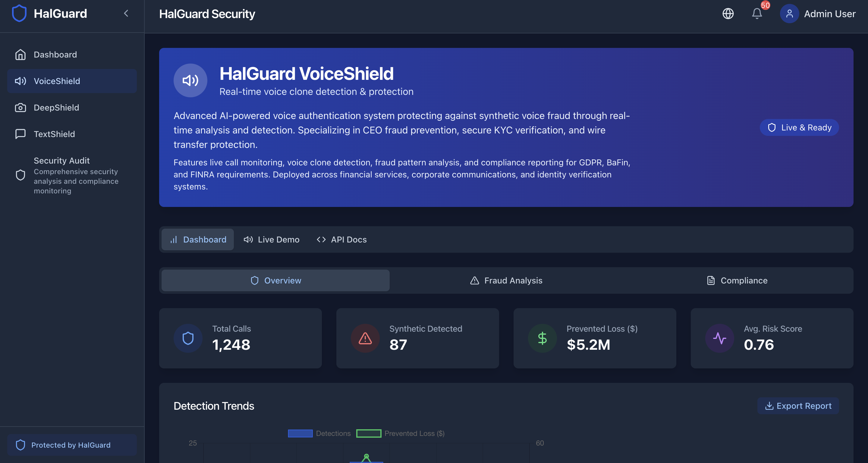Viewport: 868px width, 463px height.
Task: Click the VoiceShield speaker icon in sidebar
Action: click(20, 81)
